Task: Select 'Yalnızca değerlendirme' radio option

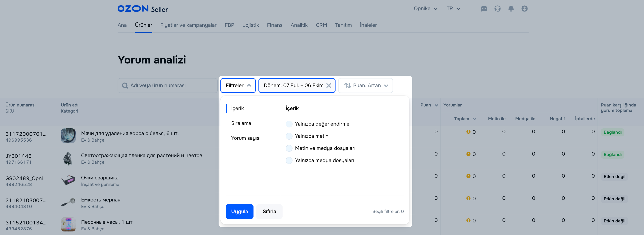Action: pyautogui.click(x=289, y=124)
